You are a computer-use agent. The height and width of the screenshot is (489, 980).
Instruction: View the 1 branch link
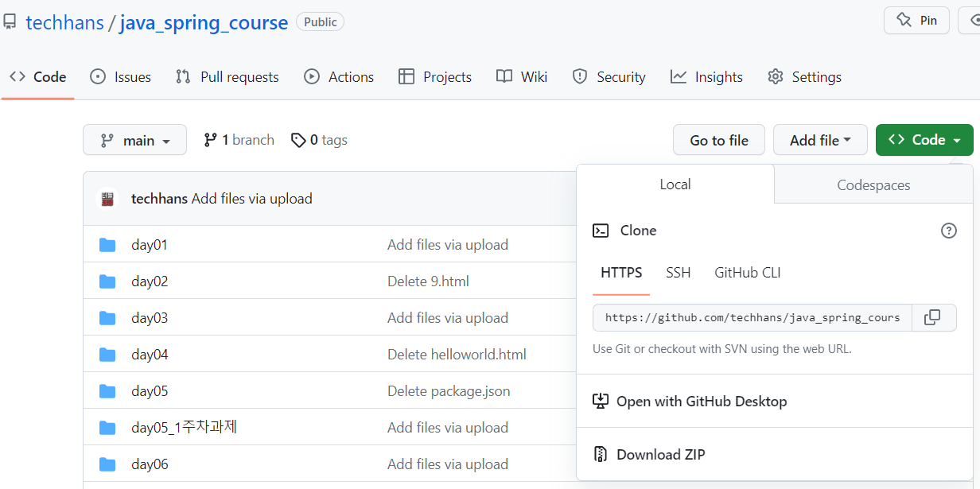239,140
